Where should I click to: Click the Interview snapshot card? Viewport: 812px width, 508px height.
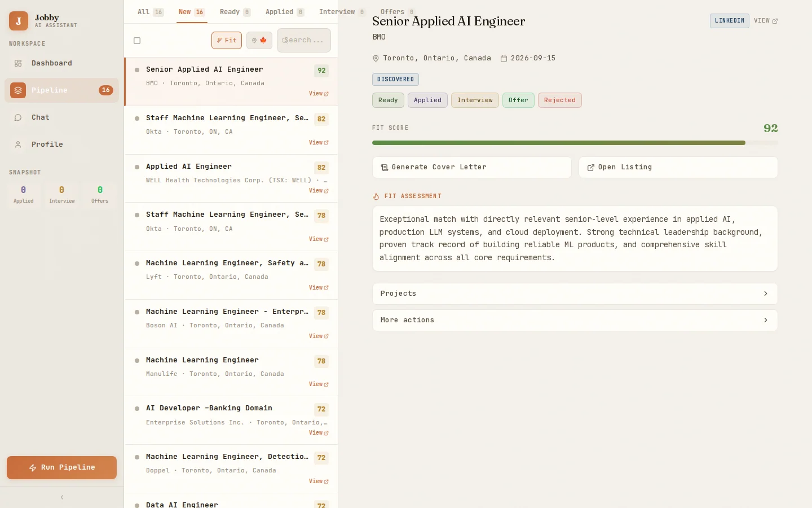tap(62, 194)
